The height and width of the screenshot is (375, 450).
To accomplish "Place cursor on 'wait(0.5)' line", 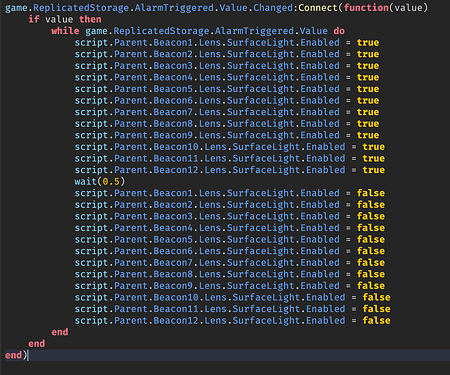I will 99,182.
